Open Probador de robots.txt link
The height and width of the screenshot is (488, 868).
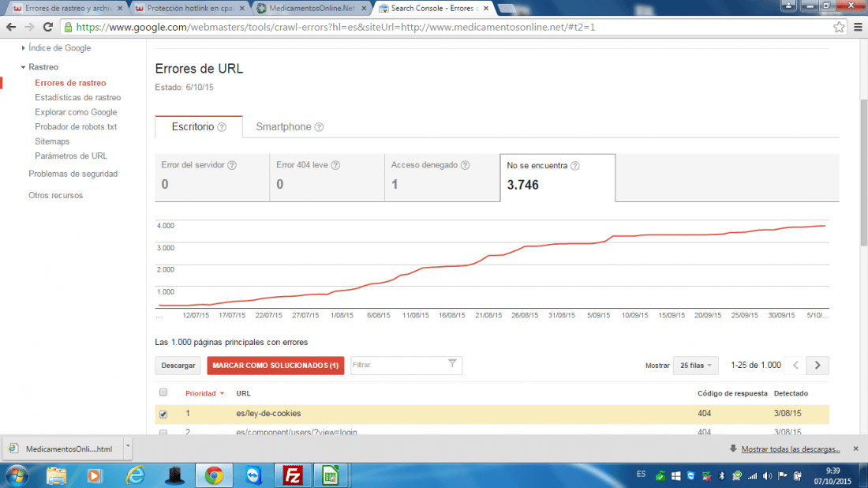click(76, 127)
